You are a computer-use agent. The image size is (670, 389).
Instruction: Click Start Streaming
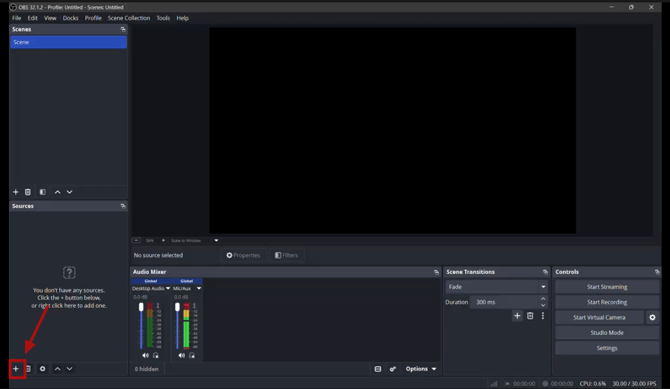point(607,287)
